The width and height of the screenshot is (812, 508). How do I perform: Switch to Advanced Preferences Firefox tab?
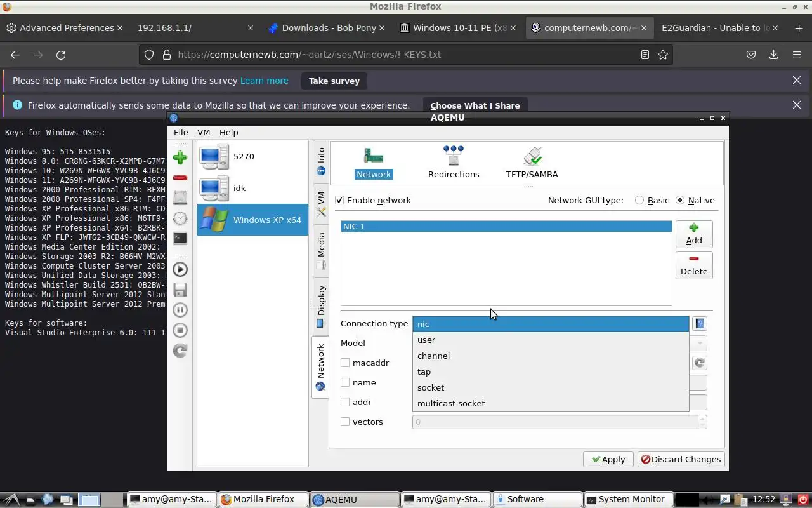coord(66,28)
